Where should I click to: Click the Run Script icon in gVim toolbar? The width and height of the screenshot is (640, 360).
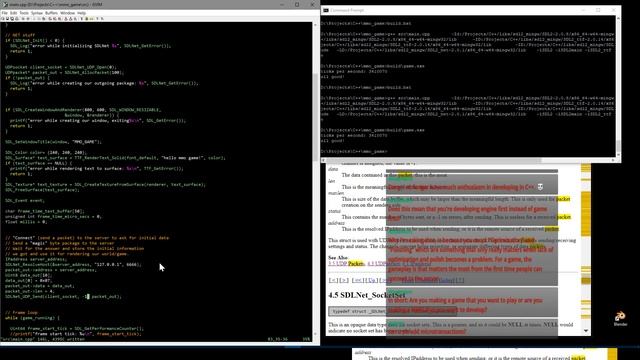coord(75,19)
